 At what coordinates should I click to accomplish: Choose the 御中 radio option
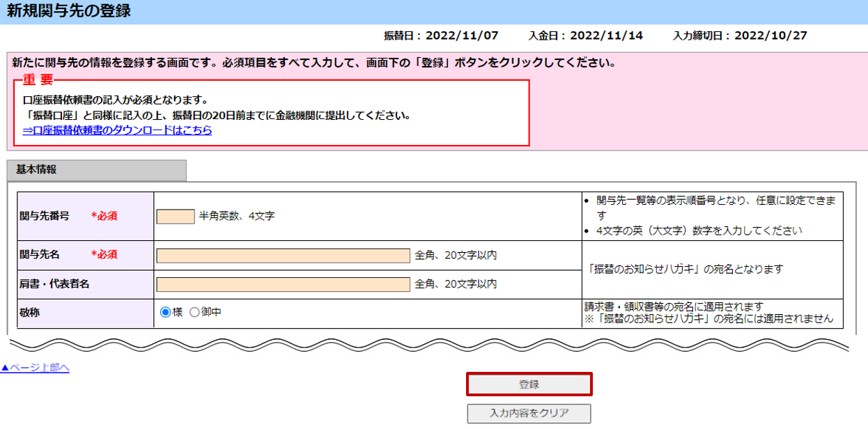coord(194,313)
